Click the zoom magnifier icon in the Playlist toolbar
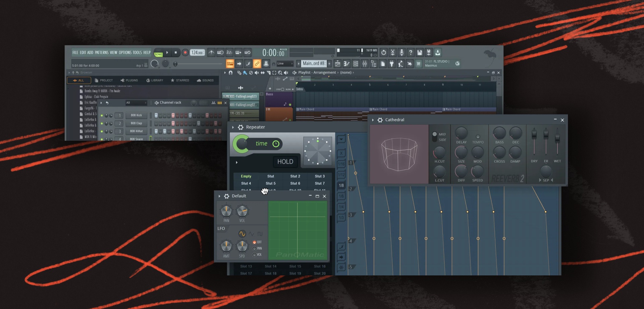This screenshot has width=644, height=309. (x=280, y=73)
